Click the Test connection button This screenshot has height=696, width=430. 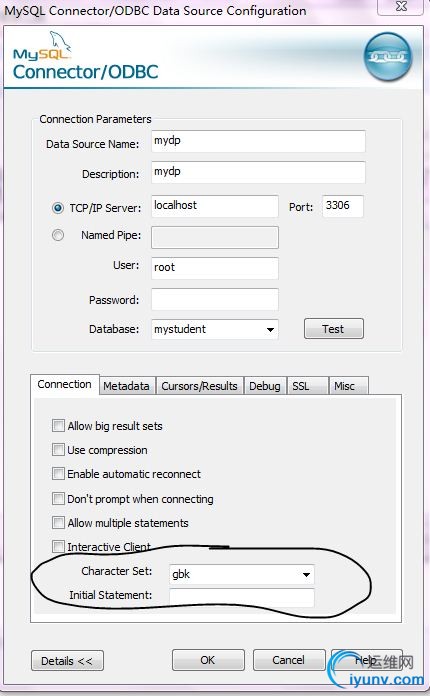click(x=334, y=329)
